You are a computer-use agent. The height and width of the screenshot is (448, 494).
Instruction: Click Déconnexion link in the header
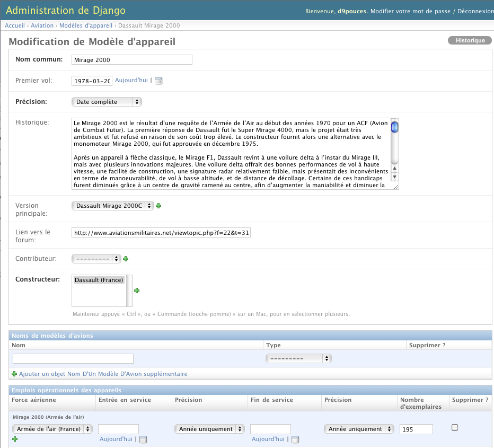pyautogui.click(x=475, y=11)
